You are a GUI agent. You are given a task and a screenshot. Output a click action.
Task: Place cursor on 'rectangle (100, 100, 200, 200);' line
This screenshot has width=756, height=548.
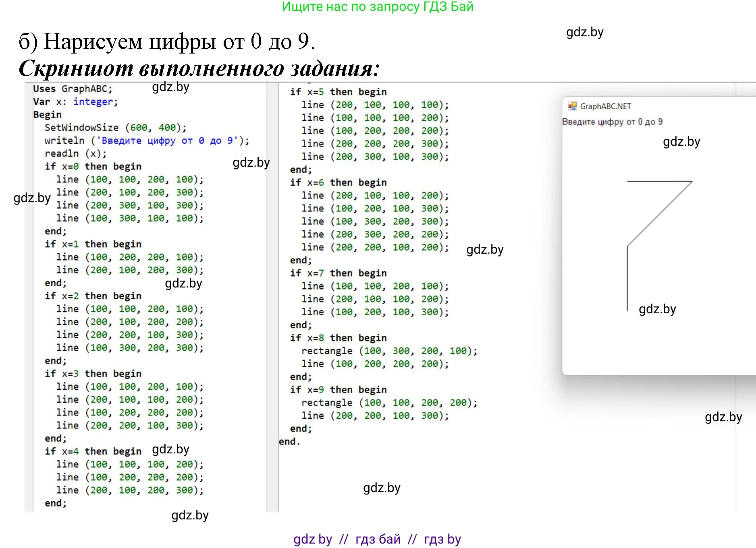pos(389,403)
